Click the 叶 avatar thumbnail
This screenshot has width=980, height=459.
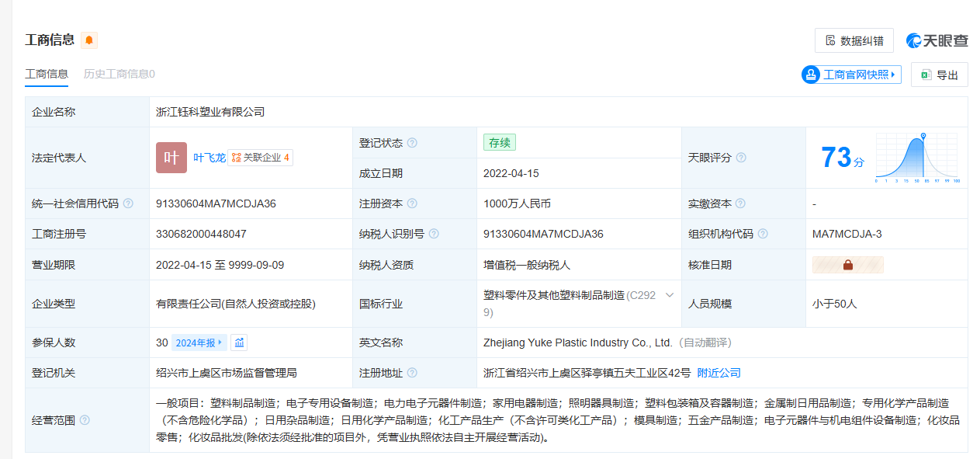(171, 158)
